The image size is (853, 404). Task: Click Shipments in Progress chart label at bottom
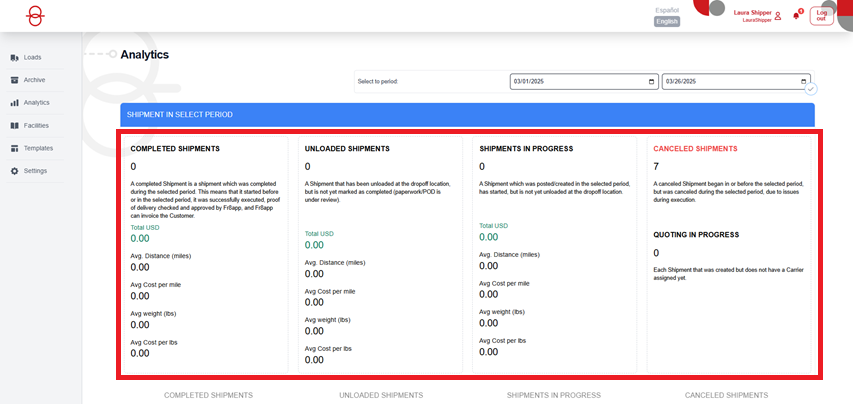[x=554, y=395]
